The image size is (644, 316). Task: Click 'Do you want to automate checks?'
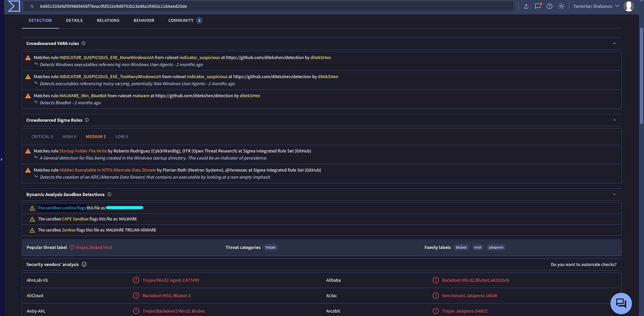pyautogui.click(x=584, y=265)
